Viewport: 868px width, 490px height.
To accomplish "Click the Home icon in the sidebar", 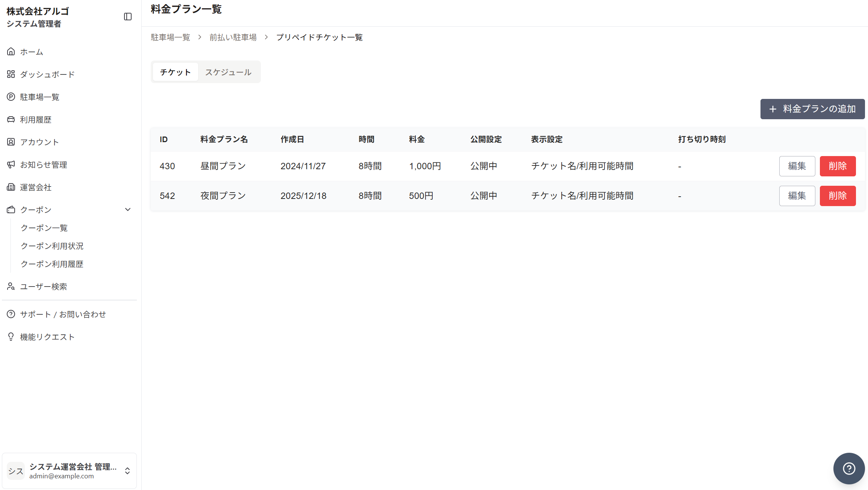I will [11, 52].
